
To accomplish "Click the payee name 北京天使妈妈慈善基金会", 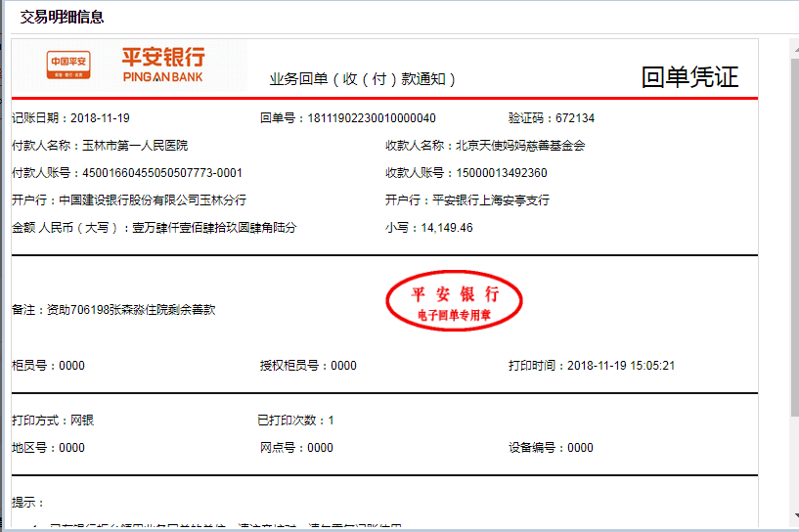I will (x=520, y=146).
